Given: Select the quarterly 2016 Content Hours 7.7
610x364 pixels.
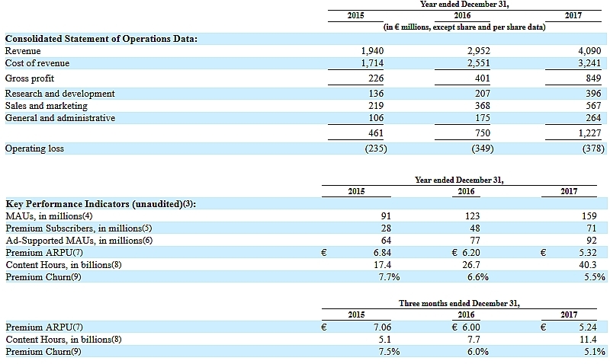Looking at the screenshot, I should pos(474,340).
